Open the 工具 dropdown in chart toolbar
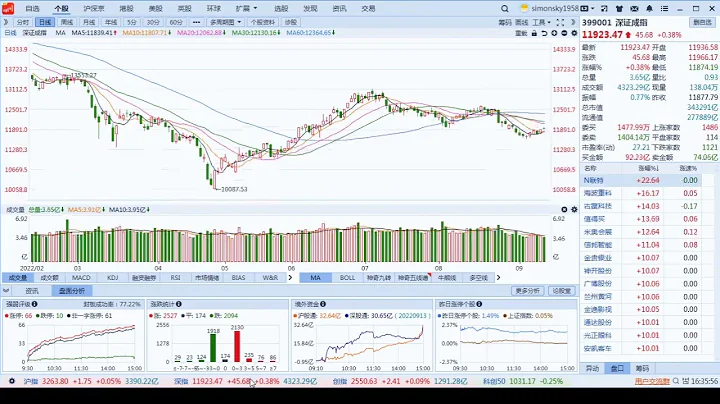Screen dimensions: 720x404 click(x=541, y=22)
